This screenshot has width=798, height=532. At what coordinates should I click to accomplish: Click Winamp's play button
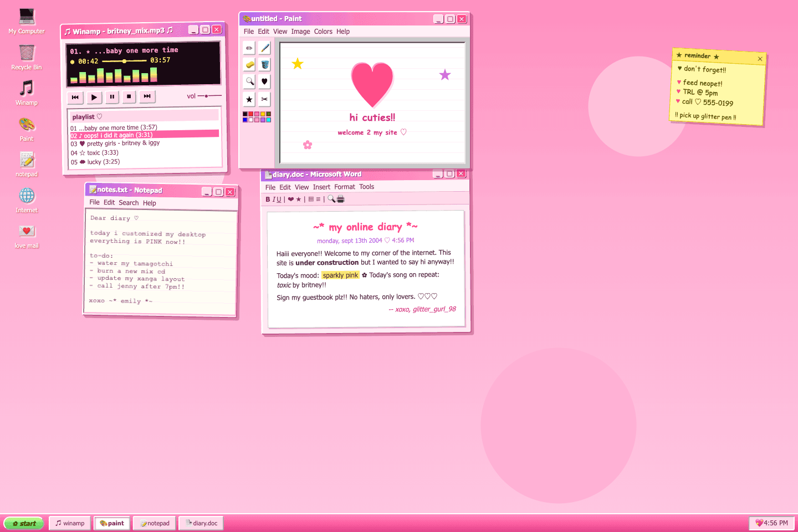click(x=94, y=97)
